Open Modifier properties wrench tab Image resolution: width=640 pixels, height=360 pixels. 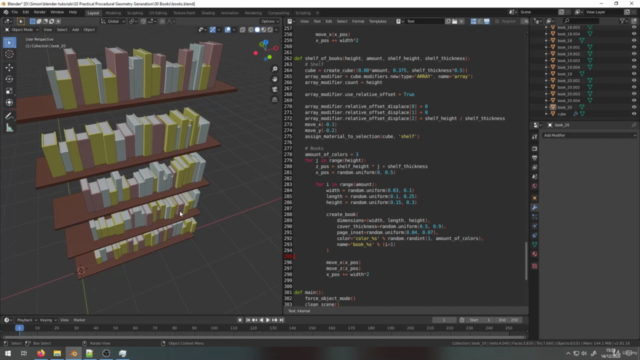pos(535,208)
